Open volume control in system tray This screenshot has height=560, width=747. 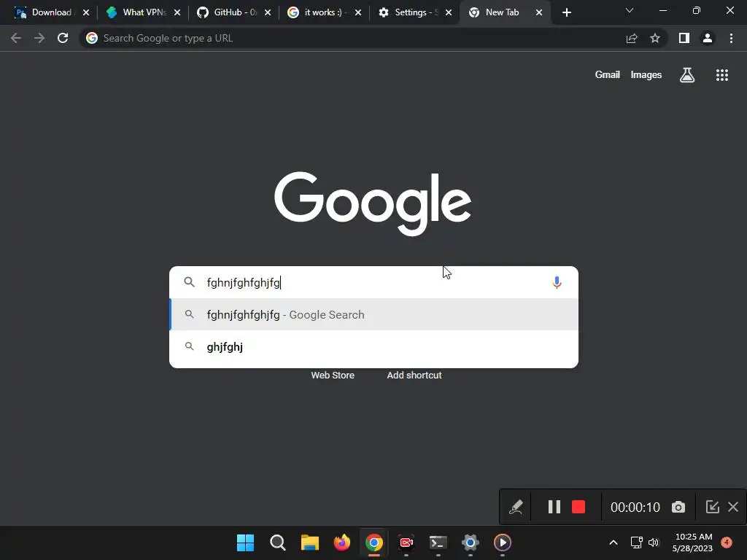point(654,542)
